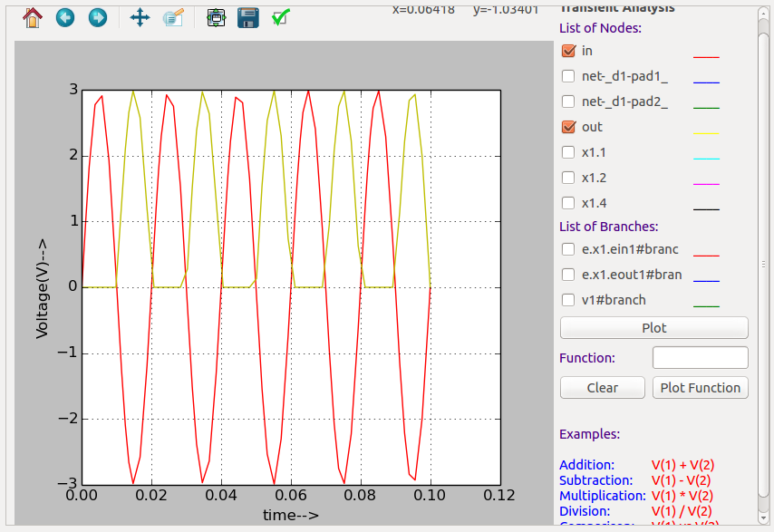The height and width of the screenshot is (532, 774).
Task: Click the 'Addition:' example label
Action: point(586,465)
